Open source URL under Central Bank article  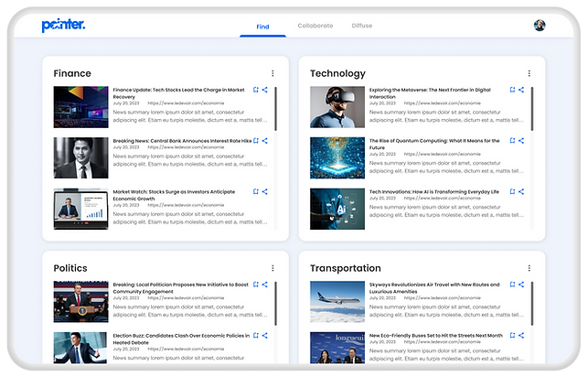[186, 147]
